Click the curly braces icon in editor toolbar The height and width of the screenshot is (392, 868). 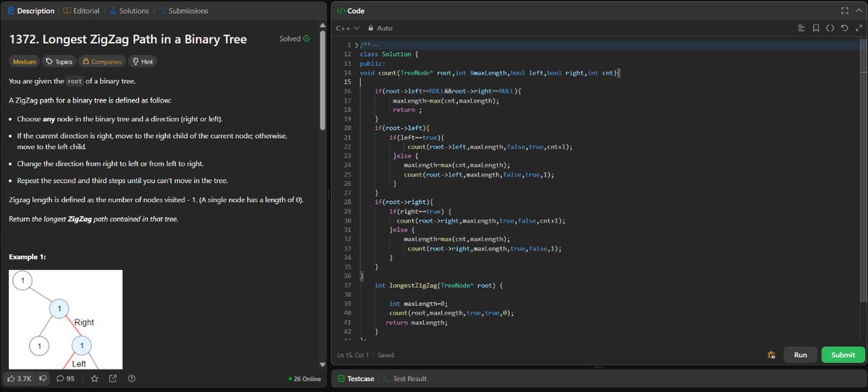(830, 28)
